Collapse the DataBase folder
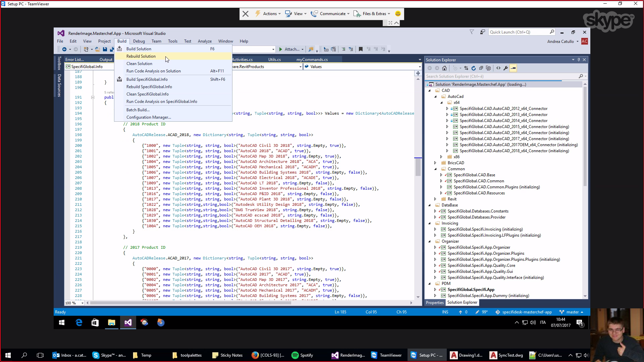Image resolution: width=644 pixels, height=362 pixels. (429, 205)
